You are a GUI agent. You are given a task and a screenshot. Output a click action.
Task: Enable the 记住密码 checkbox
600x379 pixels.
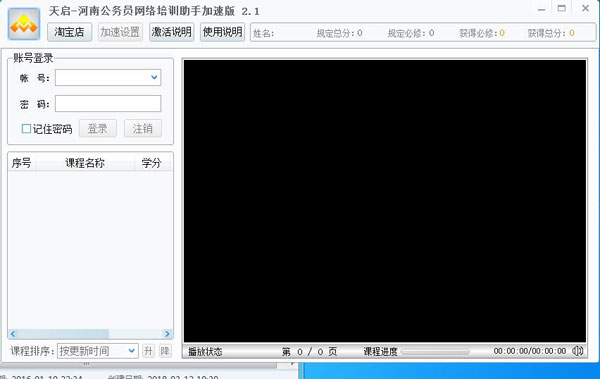point(26,129)
